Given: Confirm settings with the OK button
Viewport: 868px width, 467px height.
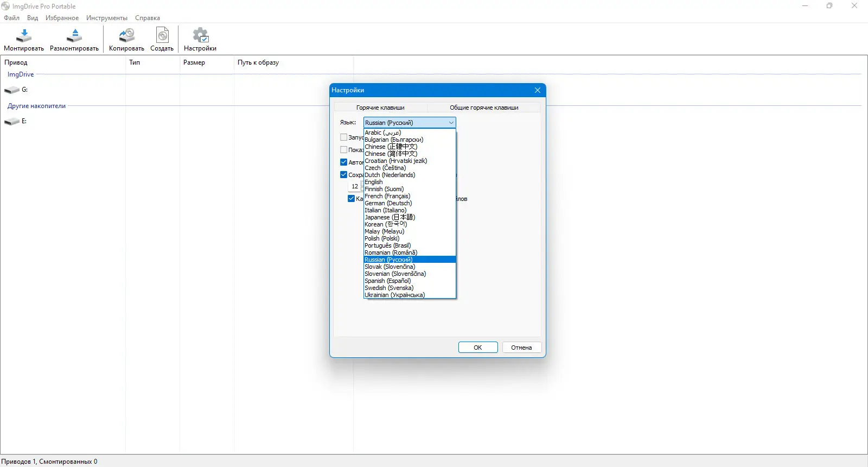Looking at the screenshot, I should (478, 348).
